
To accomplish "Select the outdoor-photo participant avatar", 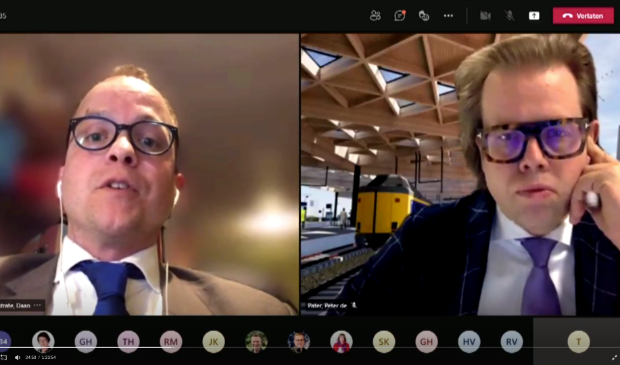I will (256, 342).
